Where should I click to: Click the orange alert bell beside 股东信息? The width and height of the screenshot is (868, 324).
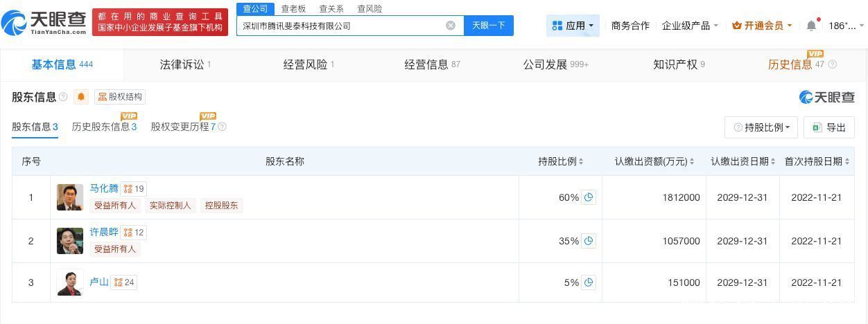81,97
